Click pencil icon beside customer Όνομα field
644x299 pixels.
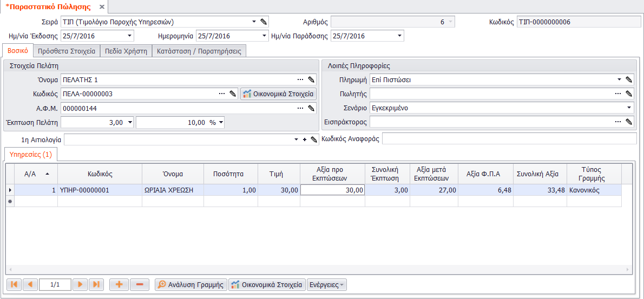[311, 79]
